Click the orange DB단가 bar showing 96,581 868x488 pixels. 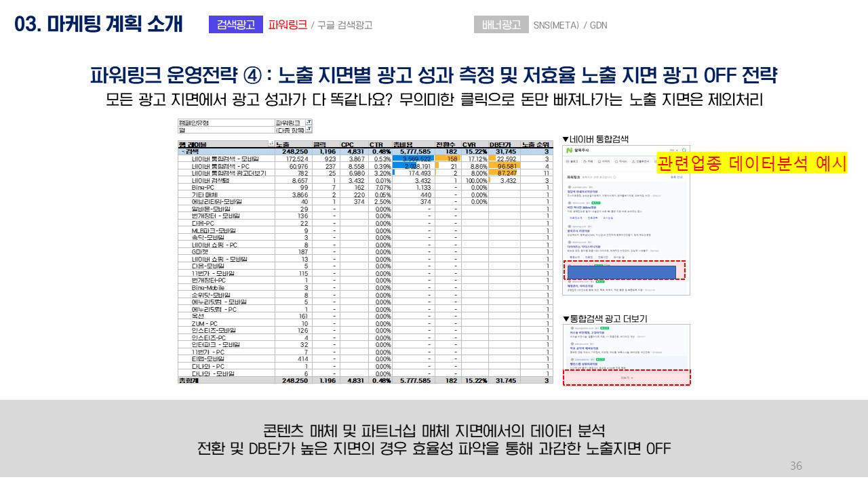point(504,166)
